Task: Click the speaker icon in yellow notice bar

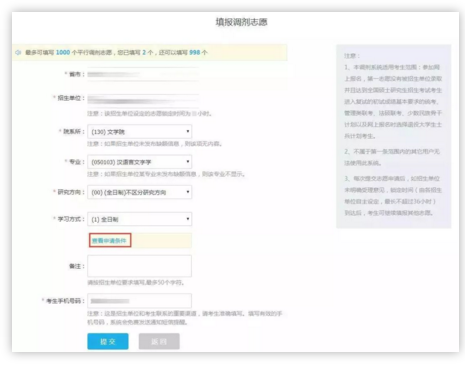Action: 18,52
